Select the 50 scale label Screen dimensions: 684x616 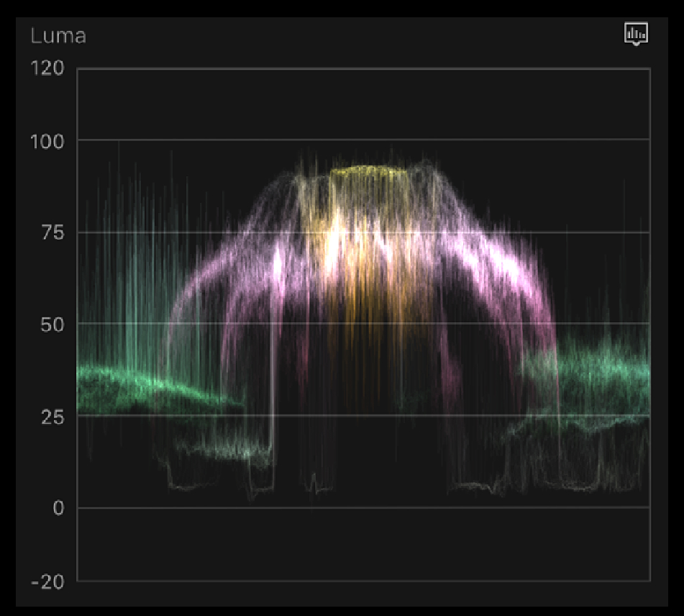pos(52,324)
